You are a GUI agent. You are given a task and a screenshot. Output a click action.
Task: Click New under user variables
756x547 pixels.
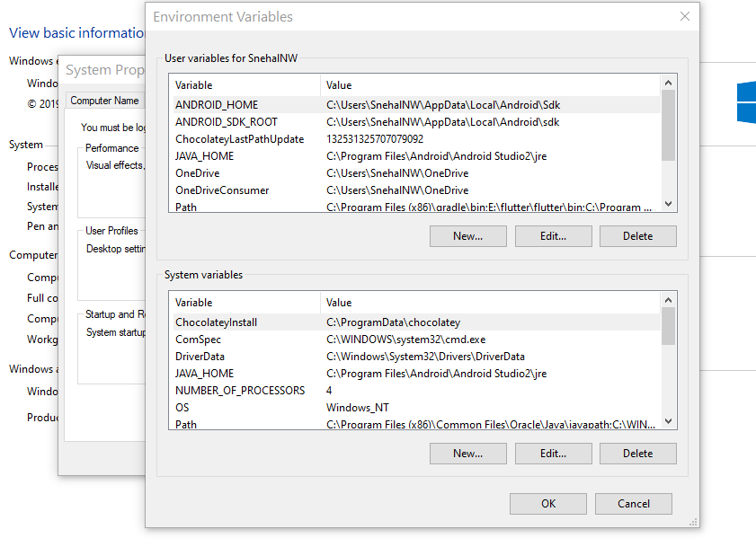point(467,235)
